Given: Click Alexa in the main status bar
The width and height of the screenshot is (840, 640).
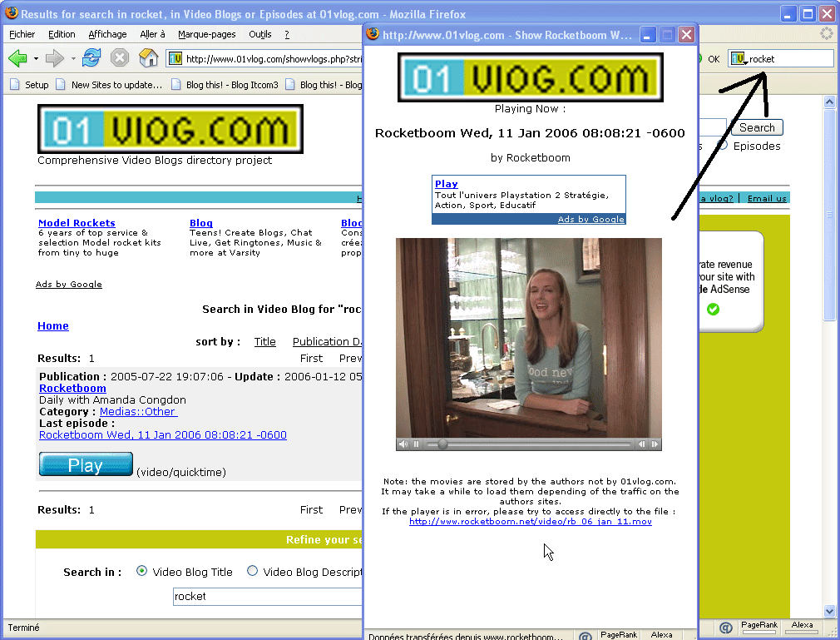Looking at the screenshot, I should pos(802,626).
